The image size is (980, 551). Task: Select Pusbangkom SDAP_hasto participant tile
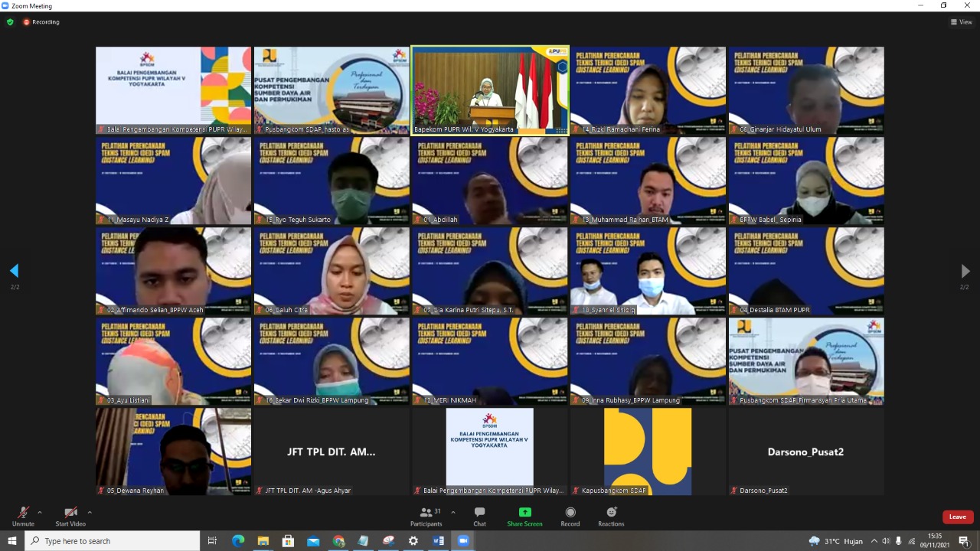point(332,90)
